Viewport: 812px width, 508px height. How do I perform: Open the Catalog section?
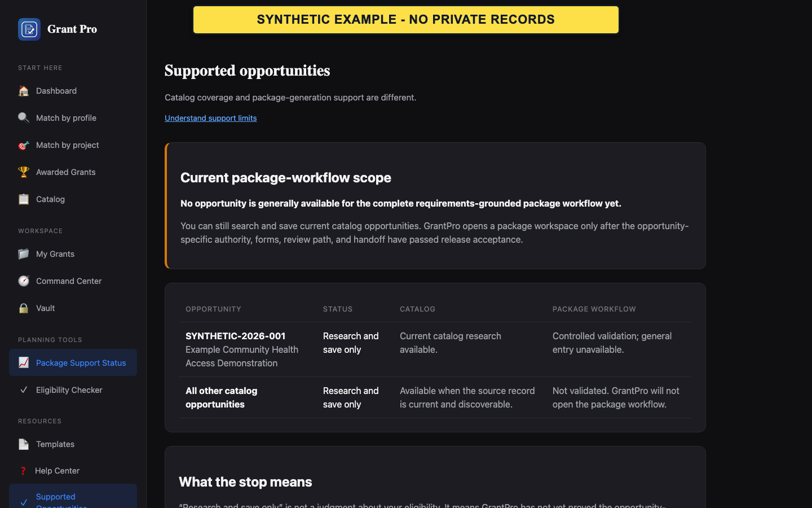click(73, 199)
